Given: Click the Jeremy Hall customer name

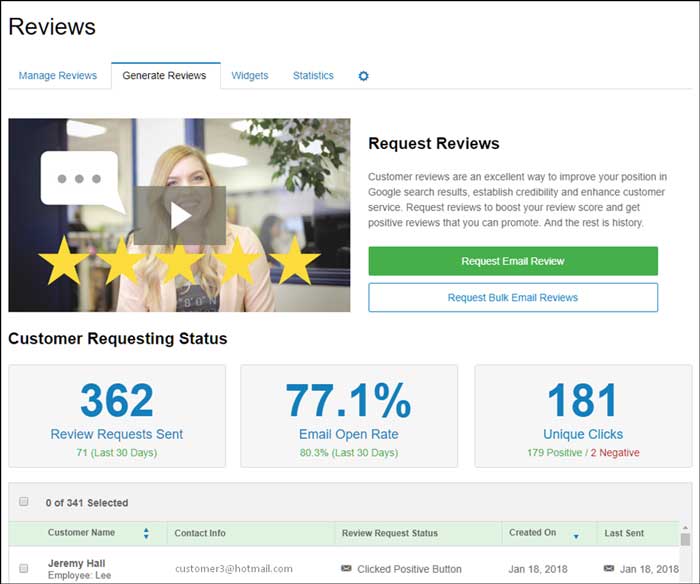Looking at the screenshot, I should pos(76,563).
